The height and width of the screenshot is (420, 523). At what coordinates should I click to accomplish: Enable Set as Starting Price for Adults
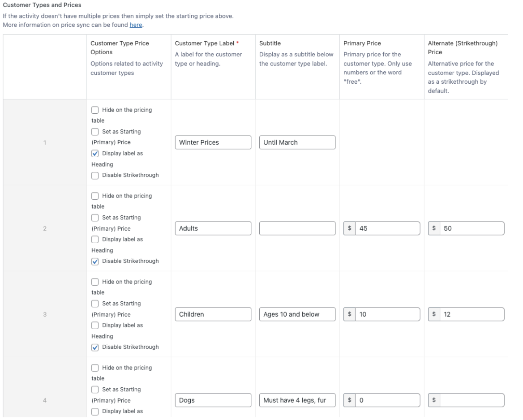(95, 218)
